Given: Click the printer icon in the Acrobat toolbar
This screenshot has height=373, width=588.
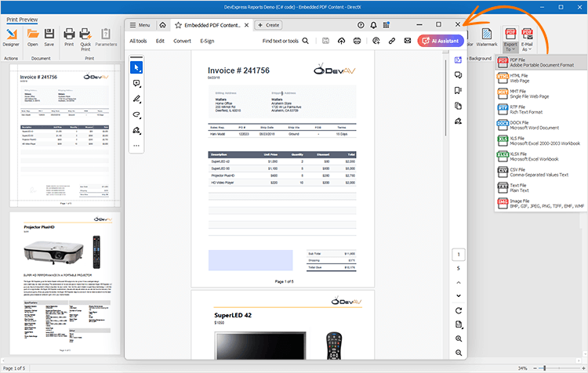Looking at the screenshot, I should pyautogui.click(x=358, y=40).
